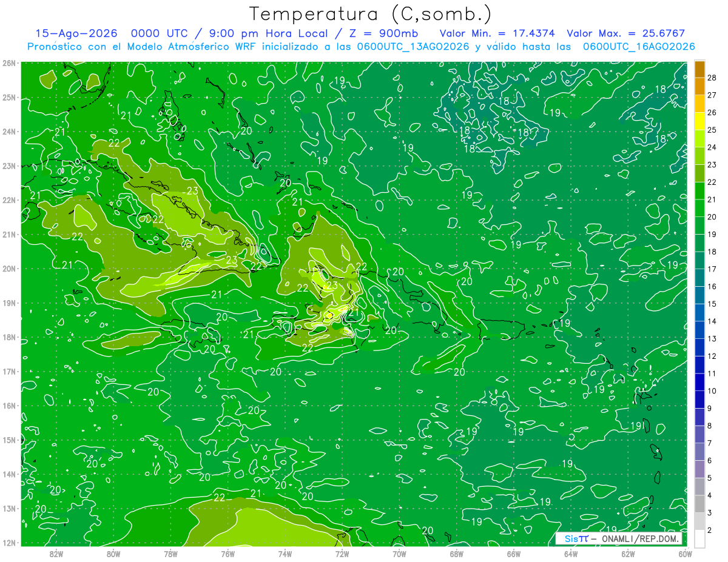Click the '19N' latitude label
The height and width of the screenshot is (562, 728).
(9, 303)
